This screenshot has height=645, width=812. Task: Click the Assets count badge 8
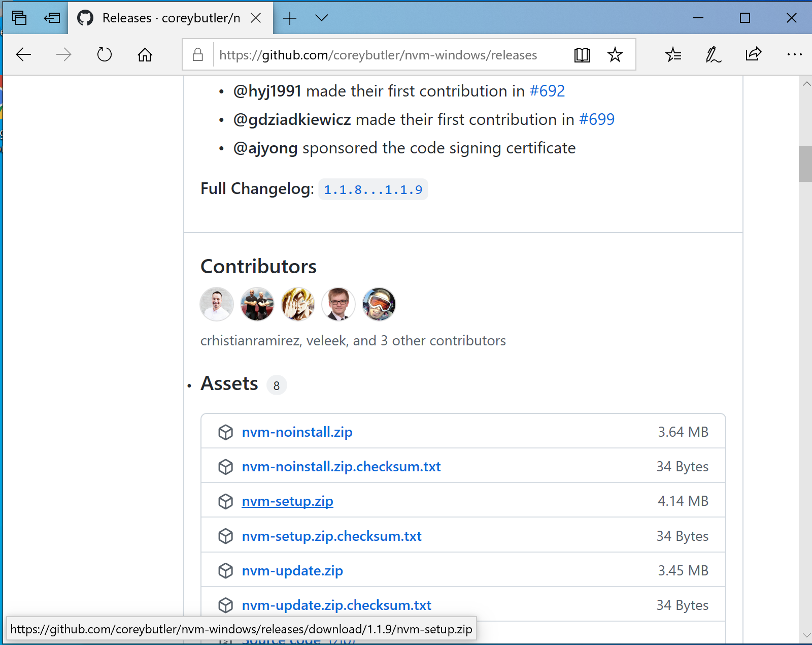click(x=277, y=385)
